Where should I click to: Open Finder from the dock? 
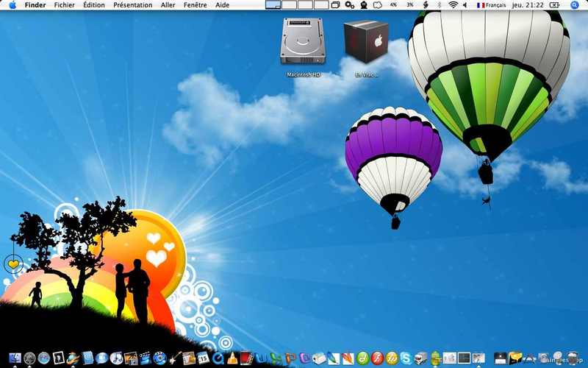point(15,358)
